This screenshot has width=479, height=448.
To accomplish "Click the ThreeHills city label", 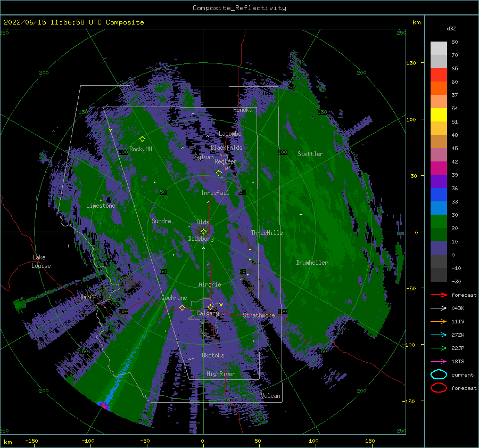I will click(x=267, y=233).
